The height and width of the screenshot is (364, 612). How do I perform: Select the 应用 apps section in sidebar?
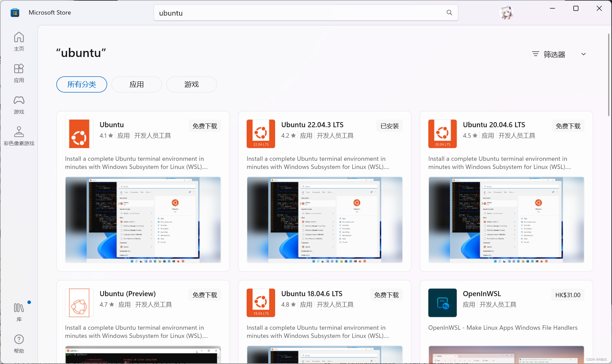click(19, 72)
